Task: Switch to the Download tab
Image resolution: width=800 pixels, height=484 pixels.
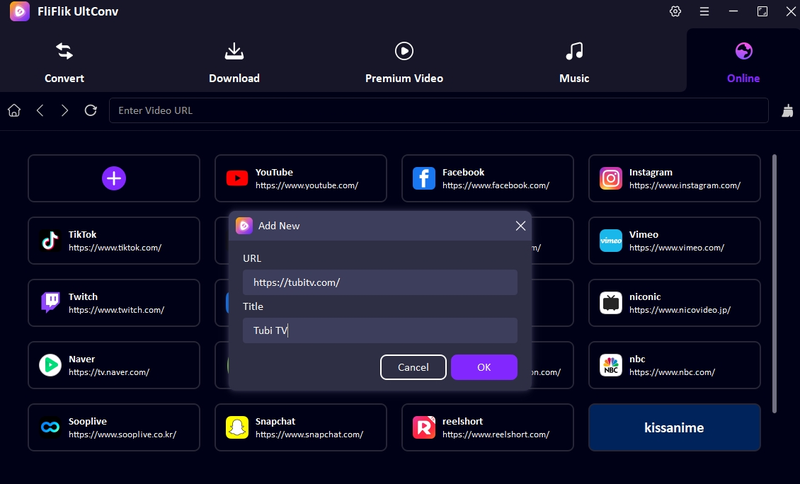Action: pyautogui.click(x=234, y=62)
